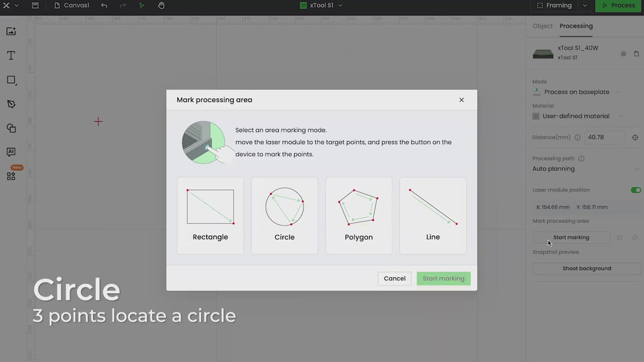Select the Pen vector tool
Screen dimensions: 644x362
click(x=11, y=104)
